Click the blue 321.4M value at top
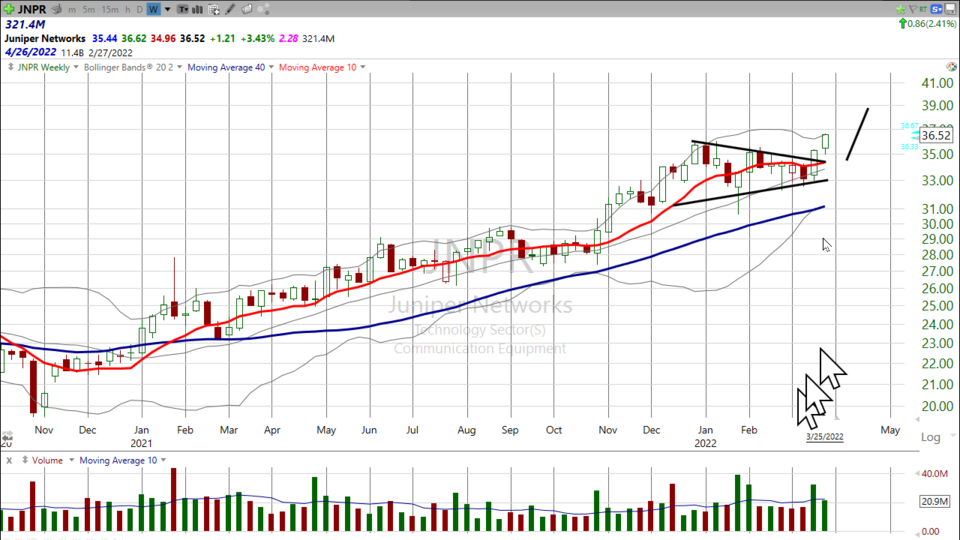The width and height of the screenshot is (960, 540). point(25,24)
